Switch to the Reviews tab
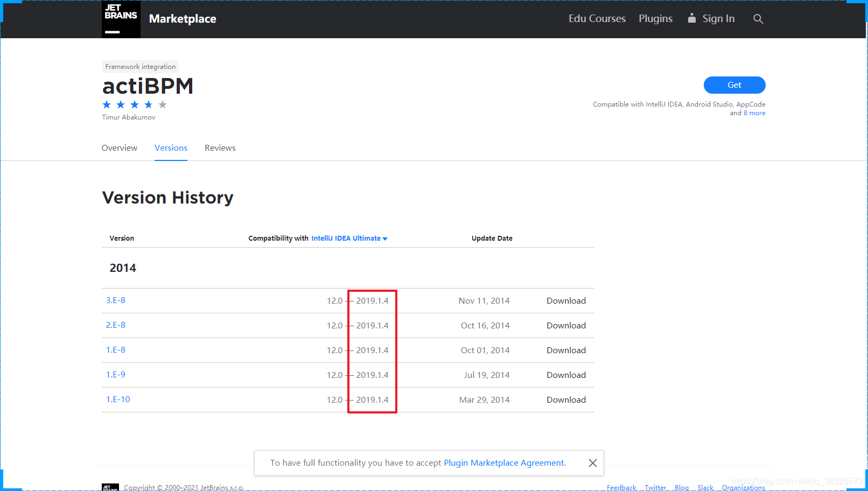Screen dimensions: 868x491 coord(220,148)
